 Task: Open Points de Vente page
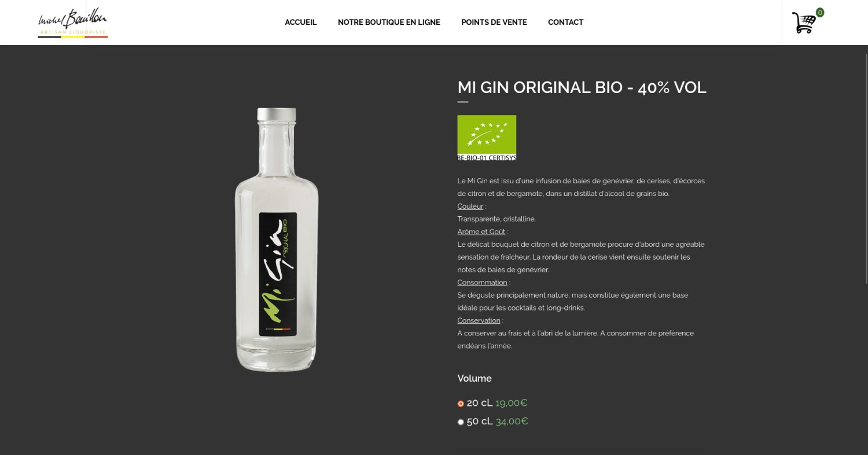pyautogui.click(x=494, y=22)
